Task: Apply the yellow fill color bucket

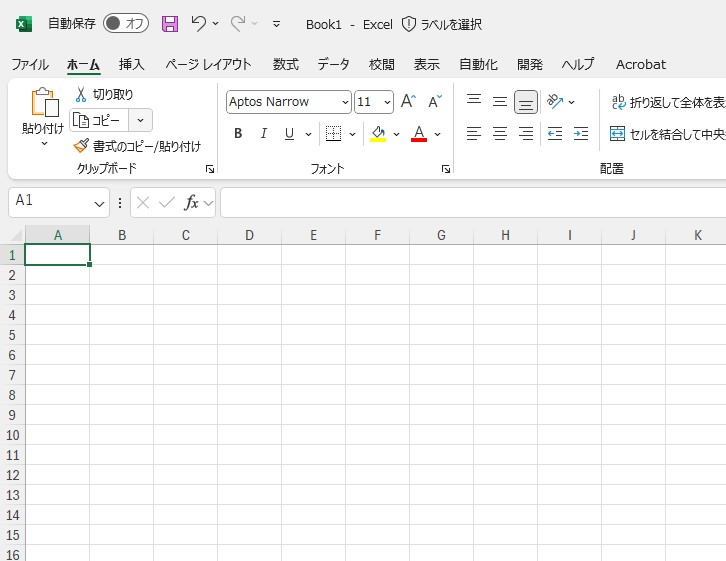Action: (378, 134)
